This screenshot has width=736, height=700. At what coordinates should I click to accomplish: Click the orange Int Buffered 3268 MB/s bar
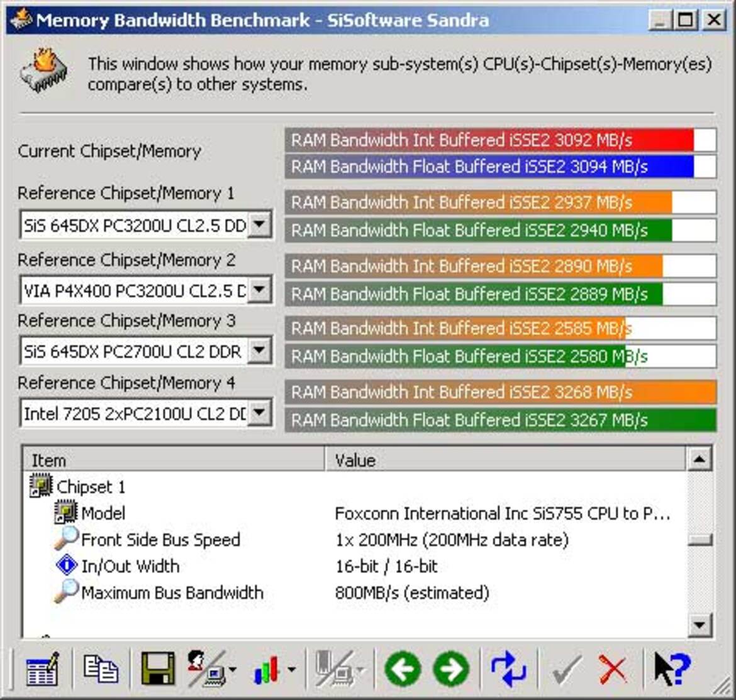click(x=500, y=392)
